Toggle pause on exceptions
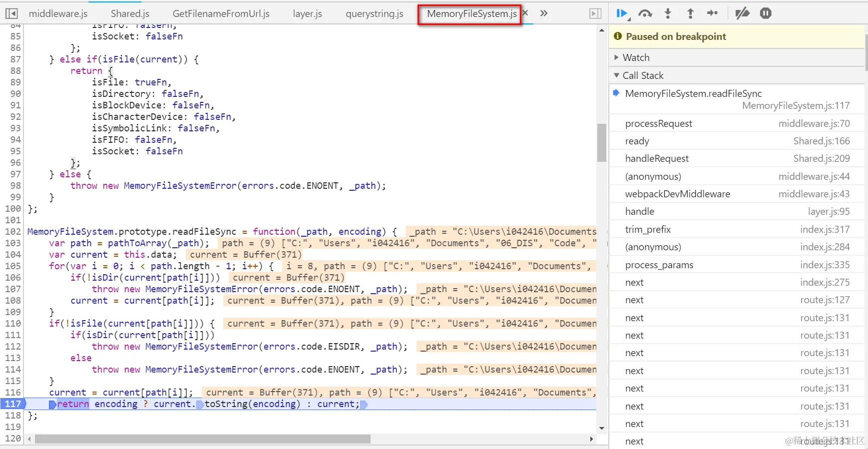Screen dimensions: 868x449 (766, 13)
